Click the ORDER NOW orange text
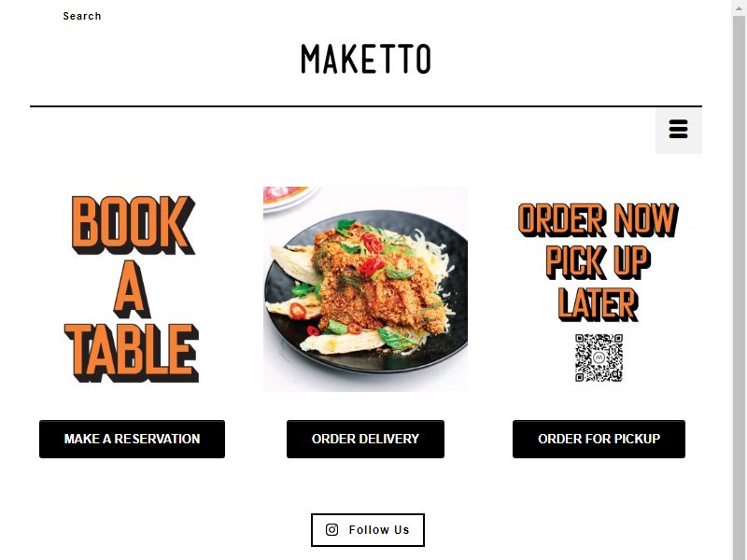 click(599, 220)
